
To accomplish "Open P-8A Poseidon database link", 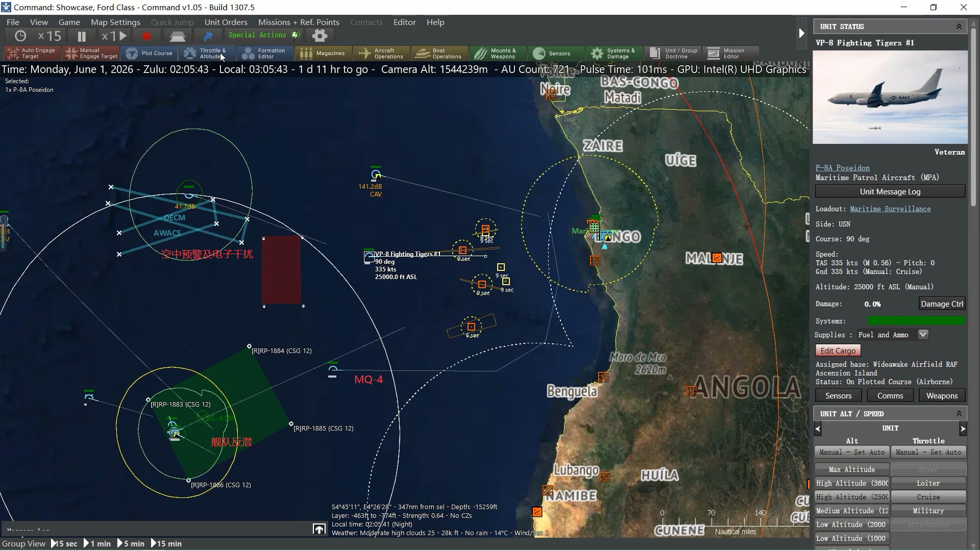I will (x=842, y=168).
